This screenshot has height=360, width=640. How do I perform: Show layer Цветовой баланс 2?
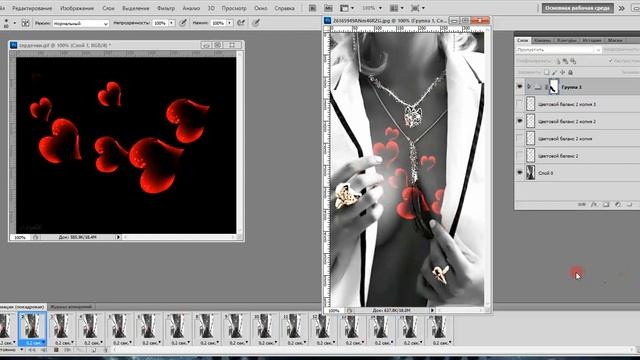point(520,156)
